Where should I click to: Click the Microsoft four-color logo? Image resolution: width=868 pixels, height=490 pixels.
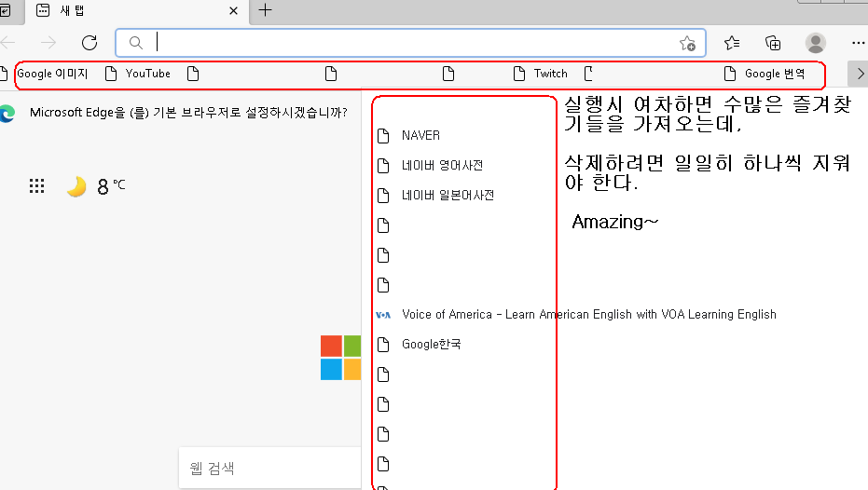click(x=340, y=358)
